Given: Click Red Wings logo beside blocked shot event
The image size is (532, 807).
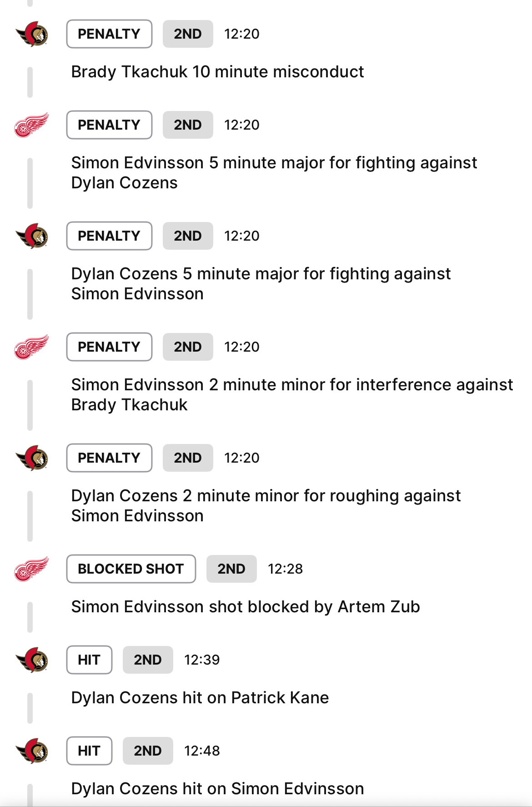Looking at the screenshot, I should tap(31, 569).
